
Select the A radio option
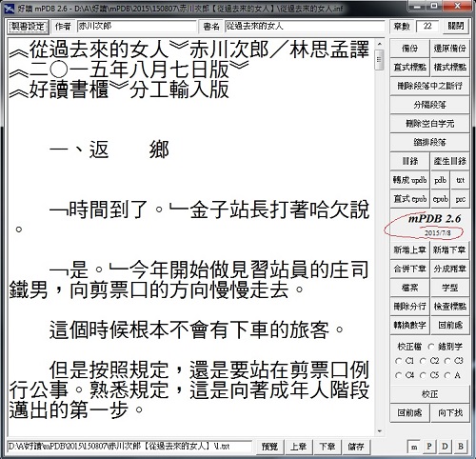(x=452, y=375)
